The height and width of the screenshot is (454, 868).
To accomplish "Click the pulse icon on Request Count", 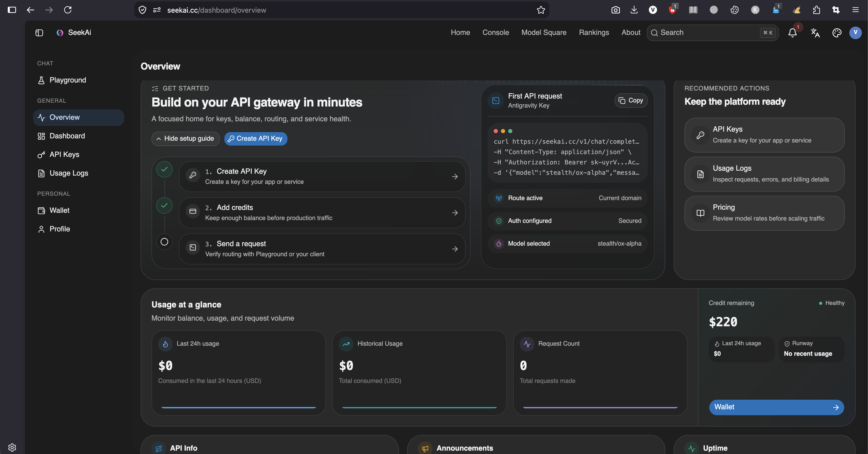I will coord(527,344).
